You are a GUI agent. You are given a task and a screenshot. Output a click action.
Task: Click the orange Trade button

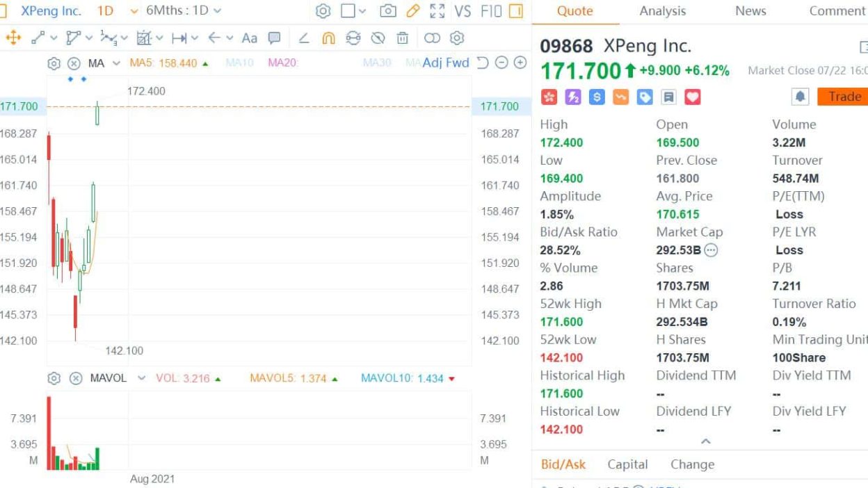coord(842,97)
